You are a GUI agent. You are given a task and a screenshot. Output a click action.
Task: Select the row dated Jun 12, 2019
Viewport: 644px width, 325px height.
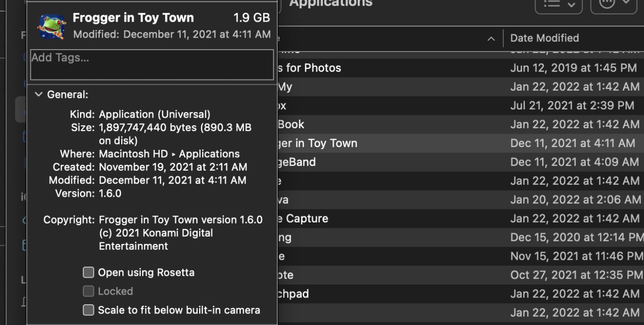pos(460,68)
